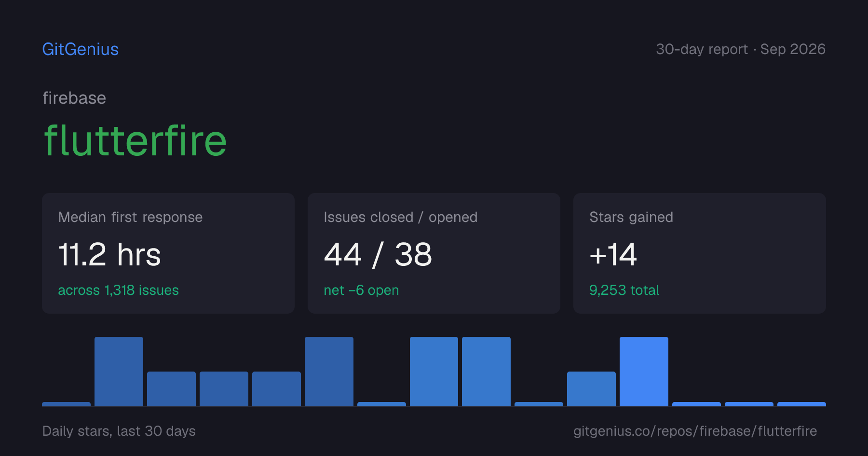The width and height of the screenshot is (868, 456).
Task: Select the sixth tall bar in chart
Action: (329, 372)
